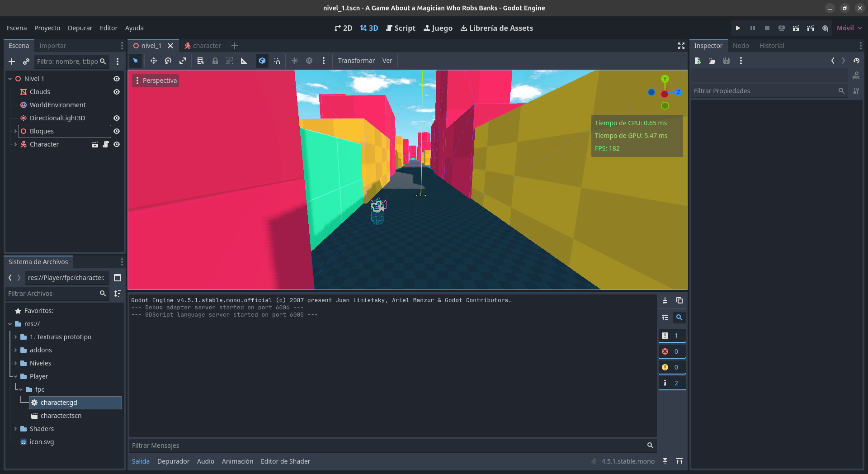Click the Filtrar Propiedades search field

[764, 91]
